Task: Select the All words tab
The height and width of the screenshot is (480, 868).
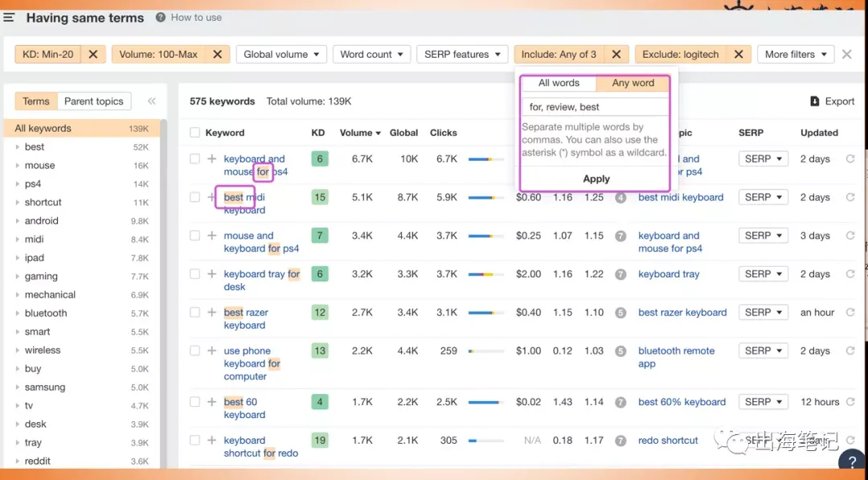Action: click(559, 83)
